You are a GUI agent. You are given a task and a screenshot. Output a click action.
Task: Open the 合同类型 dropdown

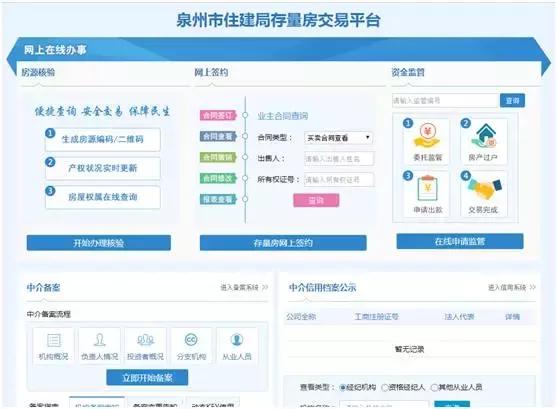tap(339, 138)
